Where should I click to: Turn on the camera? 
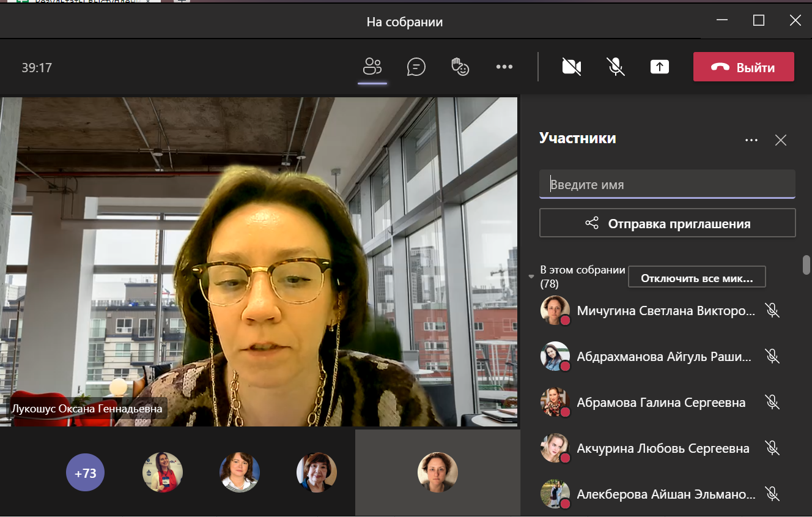[x=571, y=67]
